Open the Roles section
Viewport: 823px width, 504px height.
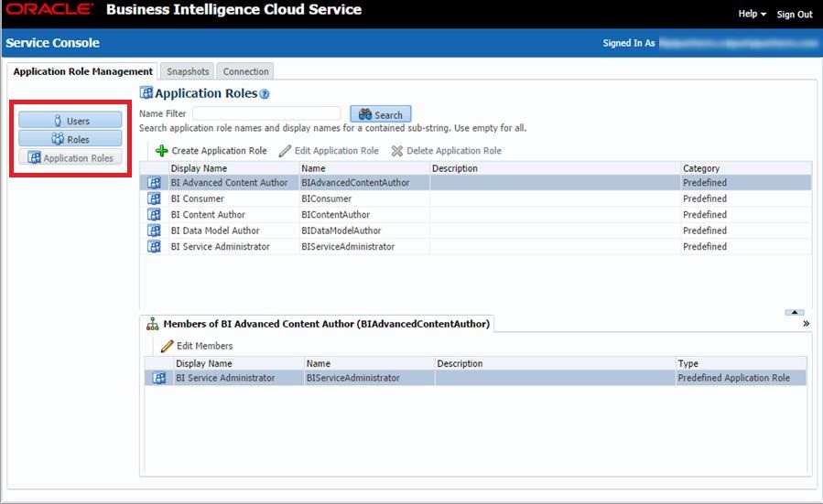(70, 139)
